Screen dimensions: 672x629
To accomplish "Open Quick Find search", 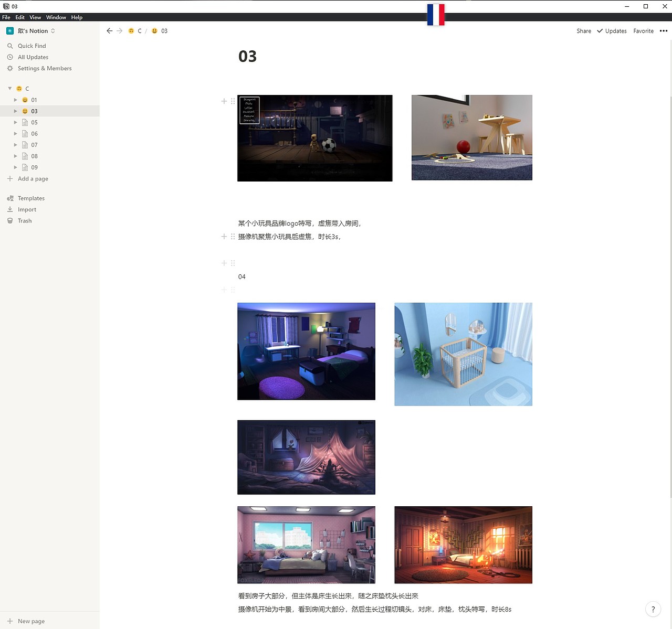I will pos(30,46).
